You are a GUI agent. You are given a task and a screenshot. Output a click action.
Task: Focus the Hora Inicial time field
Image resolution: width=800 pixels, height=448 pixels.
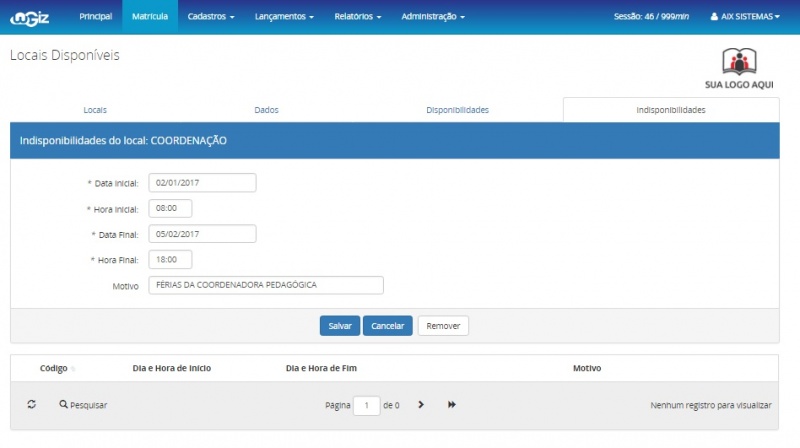coord(170,208)
